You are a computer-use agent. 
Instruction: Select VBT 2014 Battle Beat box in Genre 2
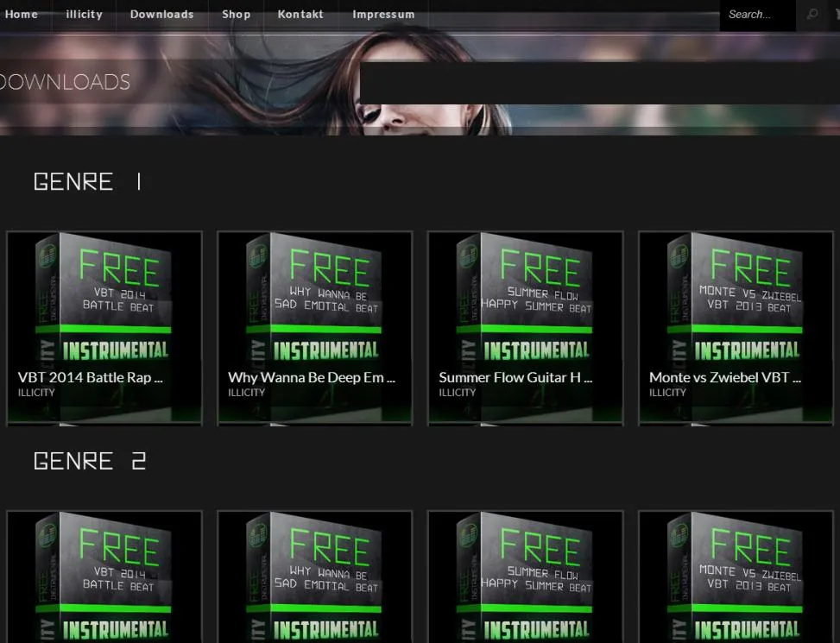(x=104, y=577)
